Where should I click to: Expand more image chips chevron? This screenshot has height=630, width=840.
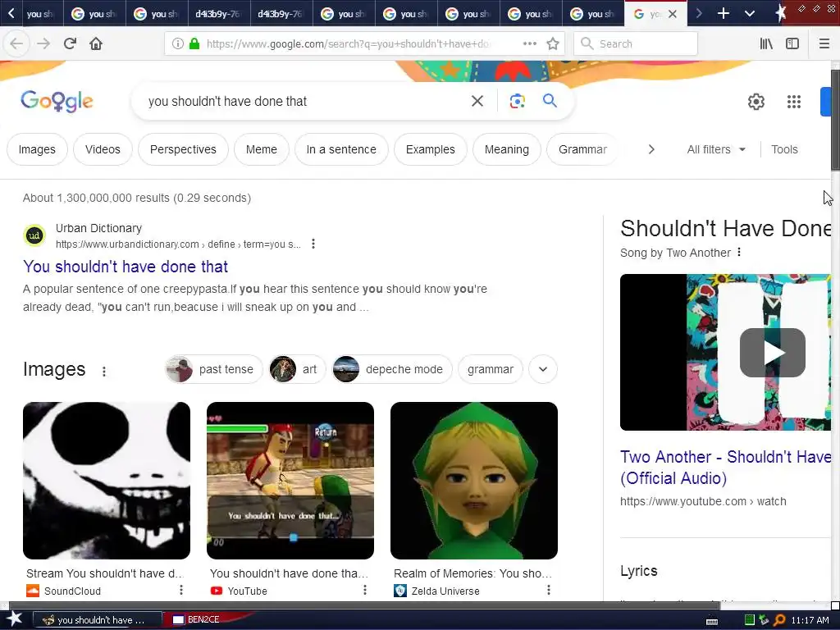coord(543,369)
